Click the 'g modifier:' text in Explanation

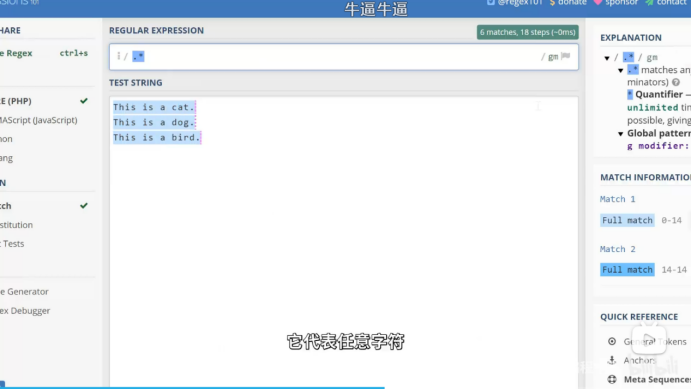[x=658, y=146]
